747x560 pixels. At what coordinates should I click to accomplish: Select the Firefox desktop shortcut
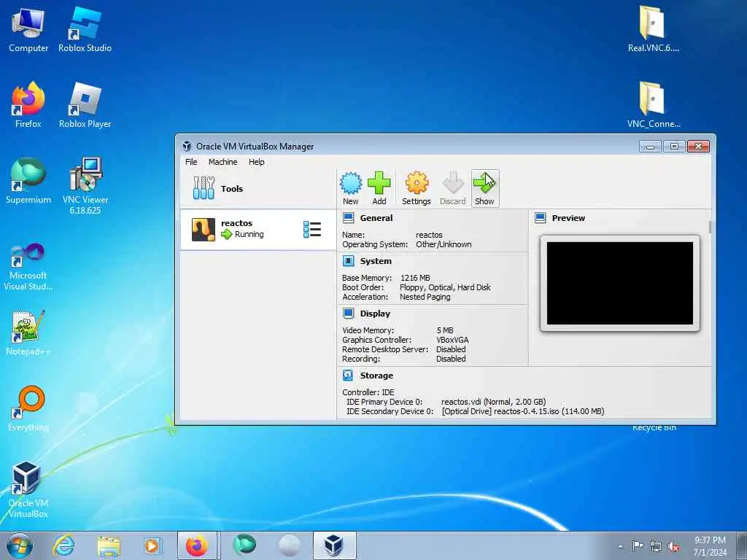click(28, 106)
